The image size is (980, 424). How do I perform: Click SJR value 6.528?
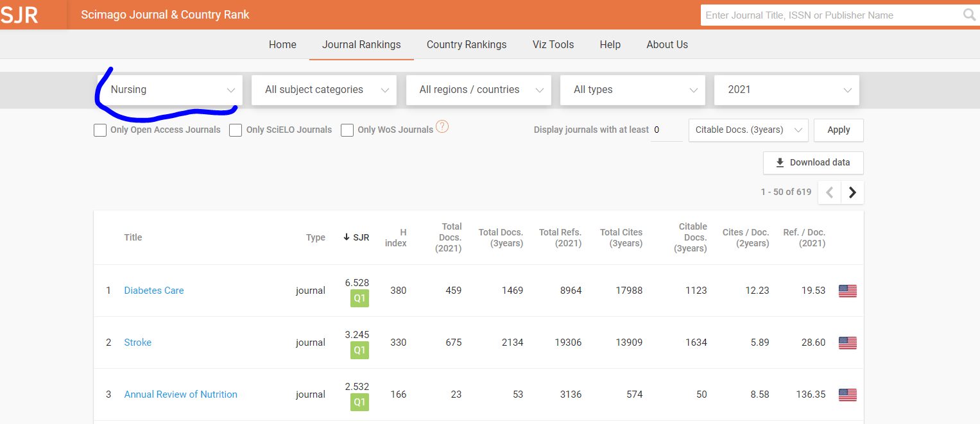click(x=357, y=283)
